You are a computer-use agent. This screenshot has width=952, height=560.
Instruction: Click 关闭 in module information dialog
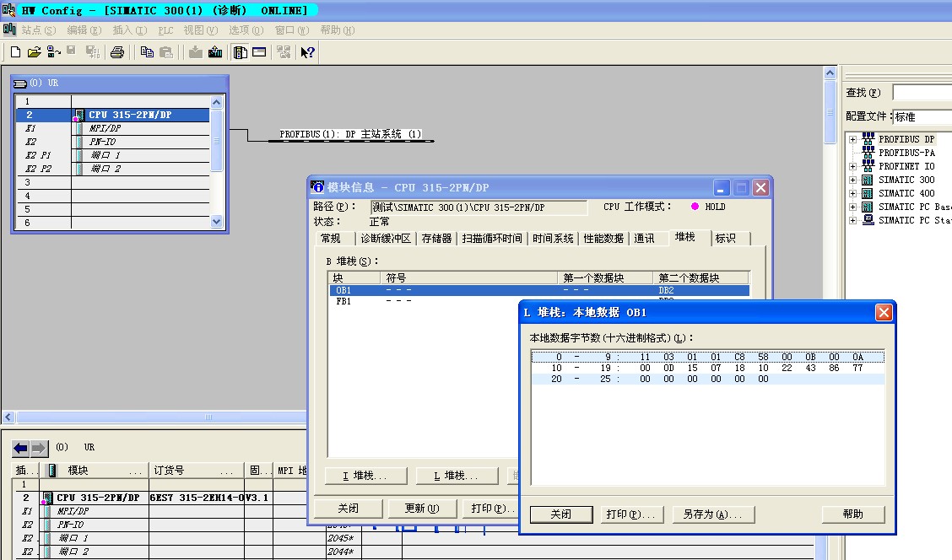[348, 509]
